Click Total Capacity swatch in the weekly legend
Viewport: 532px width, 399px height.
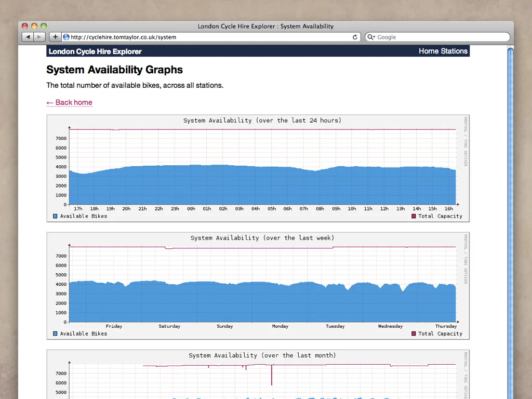[414, 334]
